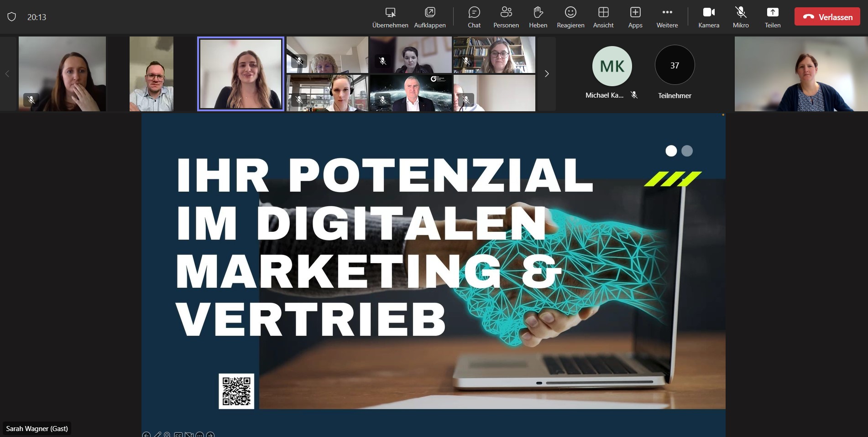Open the Reagieren reactions menu
The height and width of the screenshot is (437, 868).
coord(570,17)
